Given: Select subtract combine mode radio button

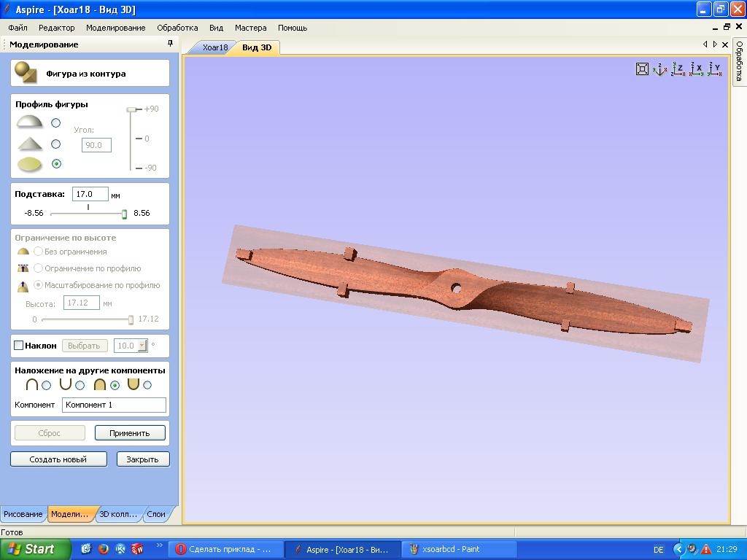Looking at the screenshot, I should pos(80,385).
